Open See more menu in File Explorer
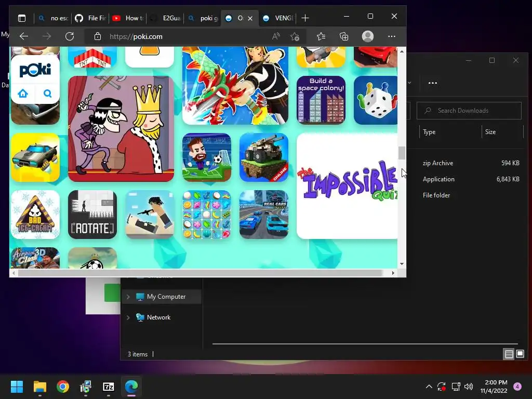 point(433,83)
